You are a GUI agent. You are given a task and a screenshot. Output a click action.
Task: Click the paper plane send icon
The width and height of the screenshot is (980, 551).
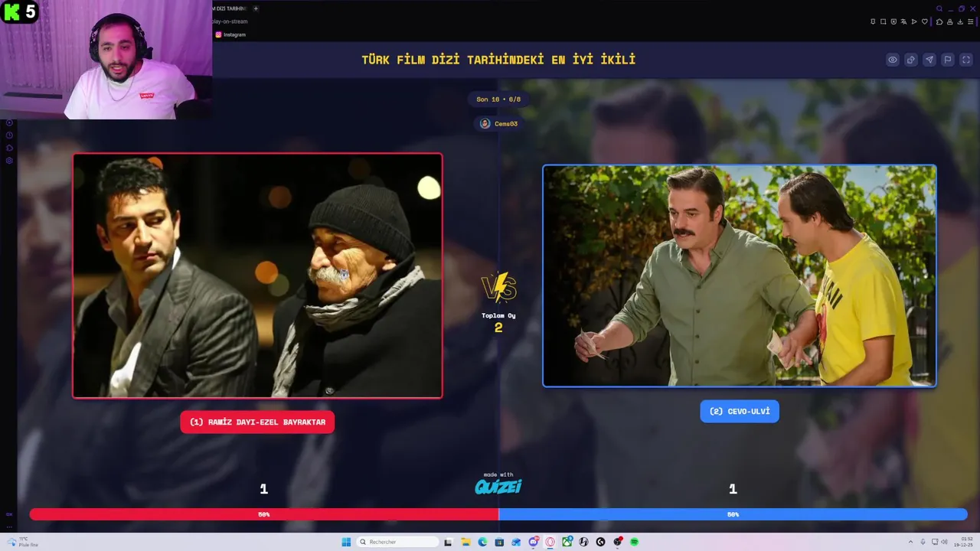pos(929,60)
